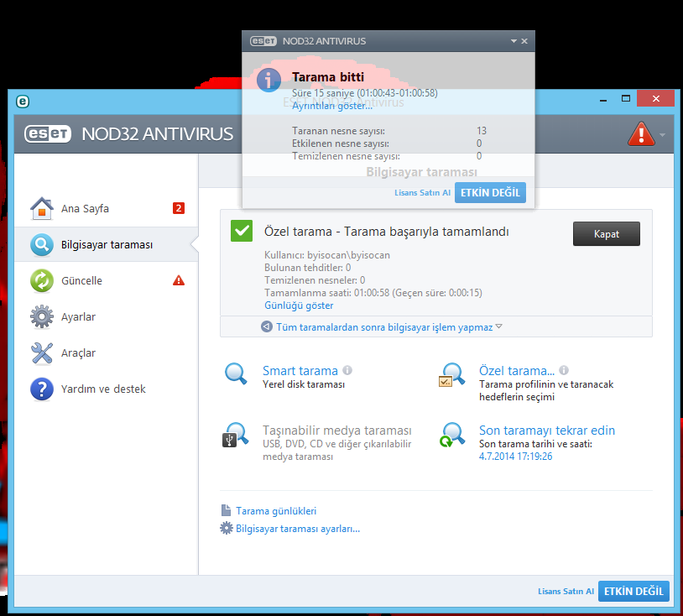Click the Ana Sayfa home icon

coord(42,208)
